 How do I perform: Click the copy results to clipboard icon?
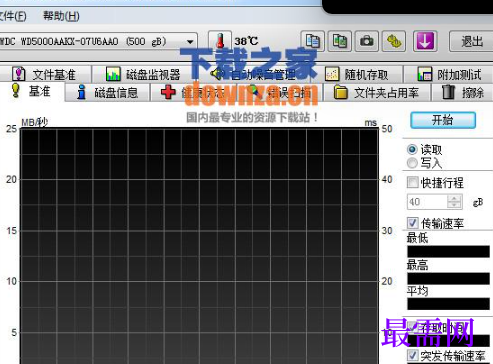[x=313, y=41]
